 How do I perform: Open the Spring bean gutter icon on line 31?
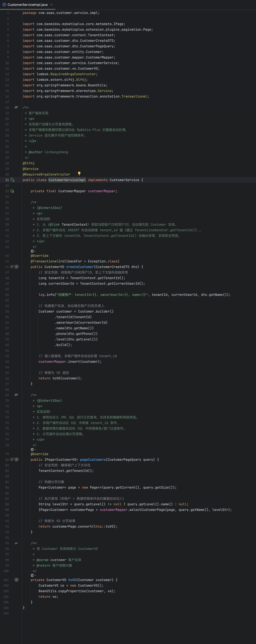(x=12, y=180)
